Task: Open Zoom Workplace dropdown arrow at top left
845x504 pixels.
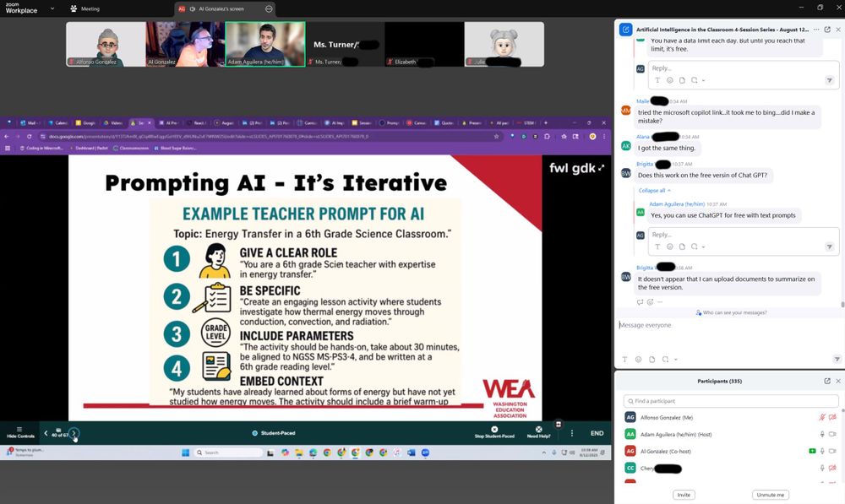Action: tap(52, 8)
